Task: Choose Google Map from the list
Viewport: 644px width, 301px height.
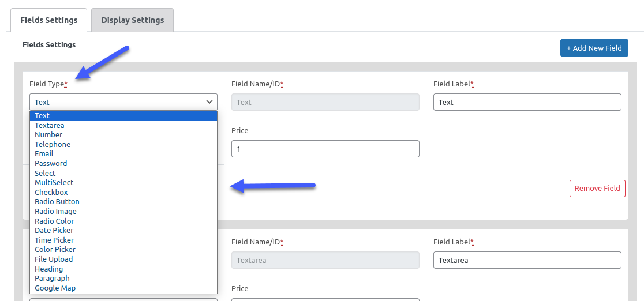Action: click(55, 288)
